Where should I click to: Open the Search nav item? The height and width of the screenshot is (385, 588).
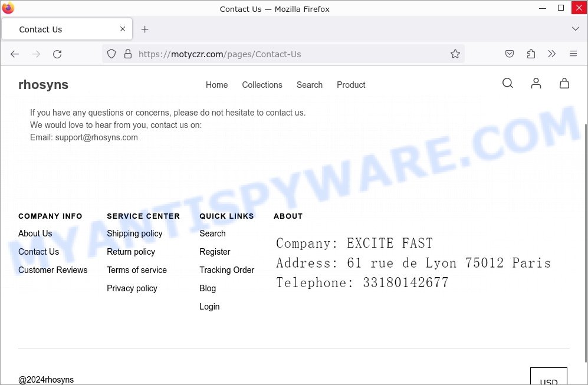(x=310, y=85)
